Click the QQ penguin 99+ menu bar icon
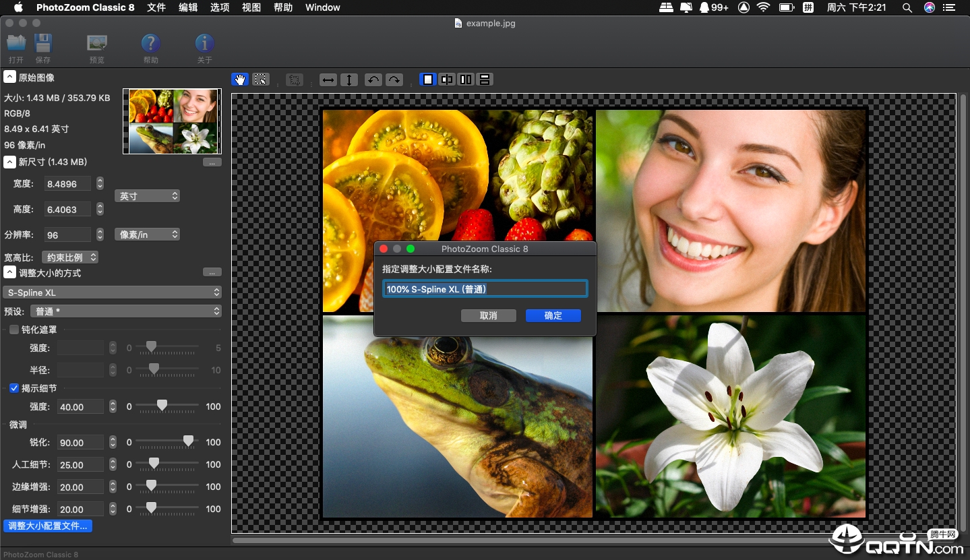The image size is (970, 560). tap(714, 7)
